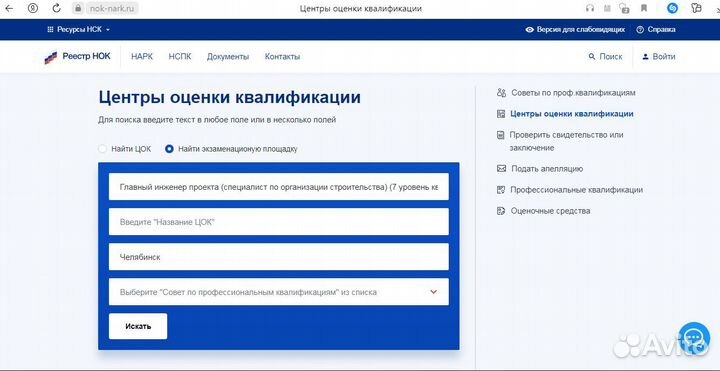Open the blue chat support bubble
Screen dimensions: 720x371
tap(694, 338)
